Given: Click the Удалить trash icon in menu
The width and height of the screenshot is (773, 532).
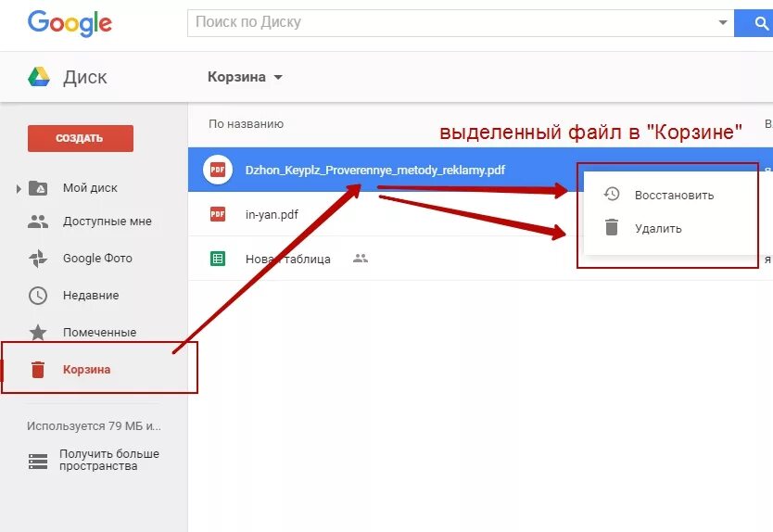Looking at the screenshot, I should 612,227.
